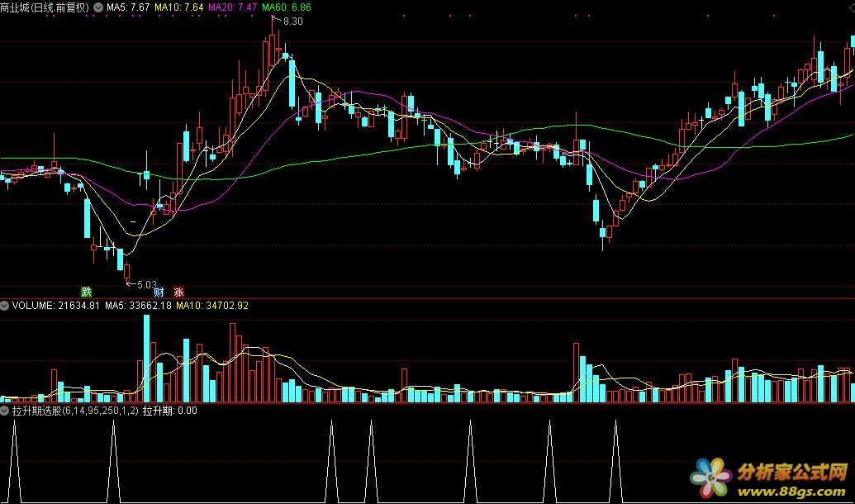Select the MA20: 7.47 label
Screen dimensions: 855x504
(233, 7)
